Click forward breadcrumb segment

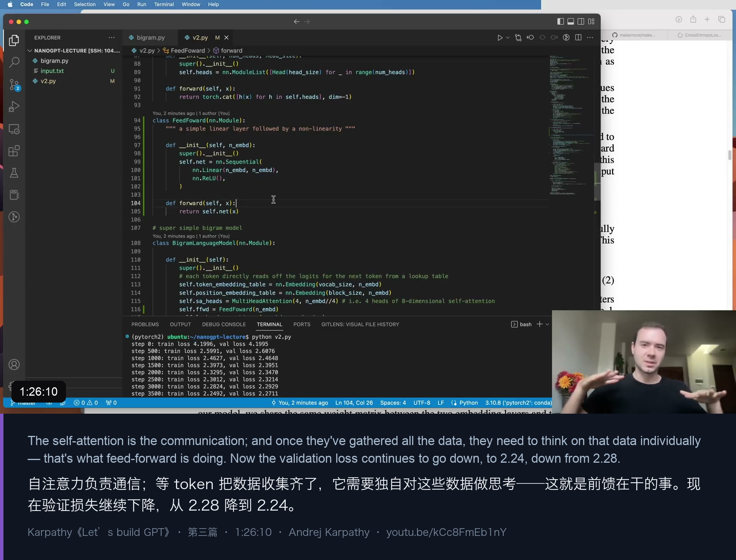click(232, 51)
